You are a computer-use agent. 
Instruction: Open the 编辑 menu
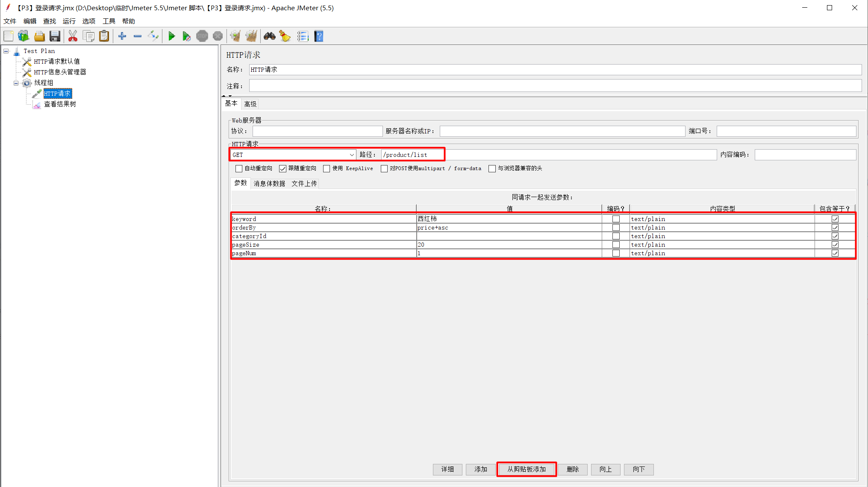29,21
